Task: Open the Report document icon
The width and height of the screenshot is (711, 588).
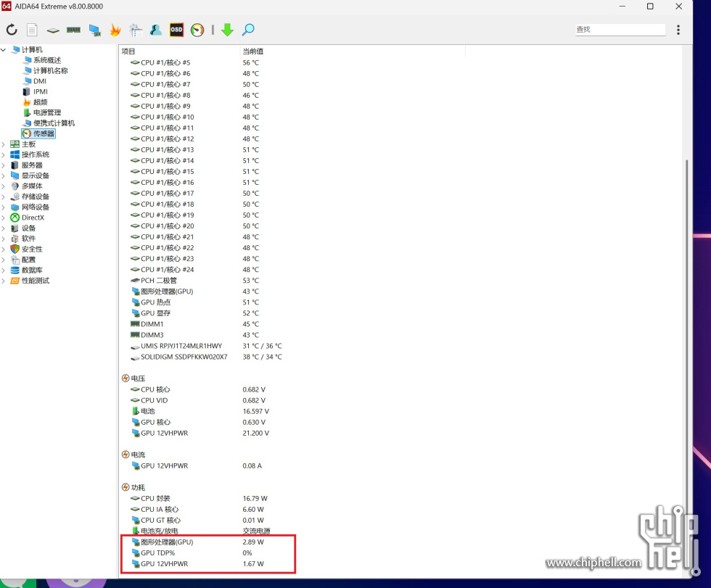Action: (x=32, y=30)
